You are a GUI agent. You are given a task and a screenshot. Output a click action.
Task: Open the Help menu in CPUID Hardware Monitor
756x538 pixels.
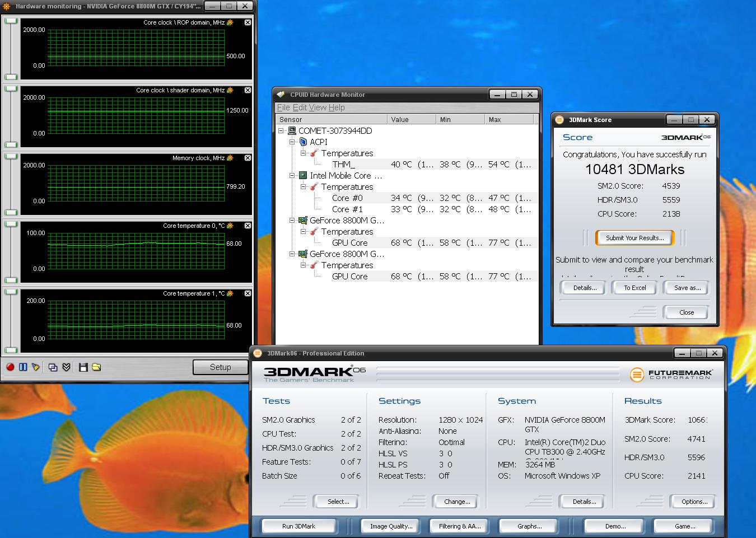coord(337,107)
